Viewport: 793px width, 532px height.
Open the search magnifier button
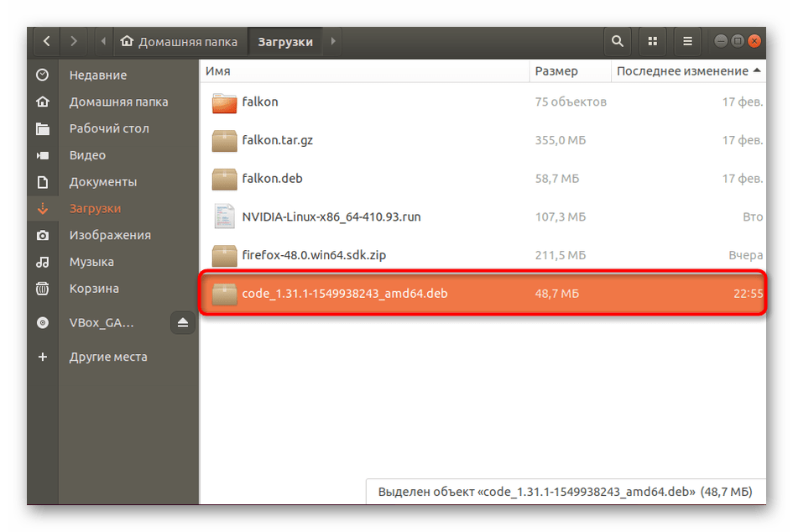pos(617,41)
